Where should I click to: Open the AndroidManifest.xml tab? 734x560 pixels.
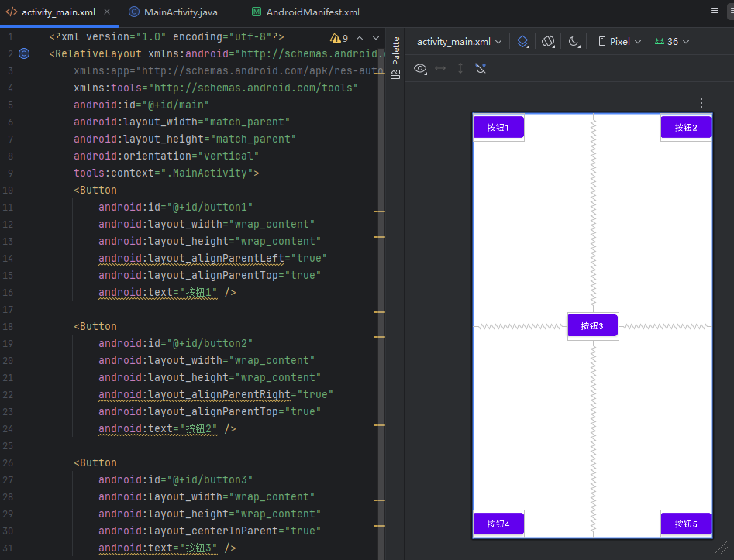point(305,12)
